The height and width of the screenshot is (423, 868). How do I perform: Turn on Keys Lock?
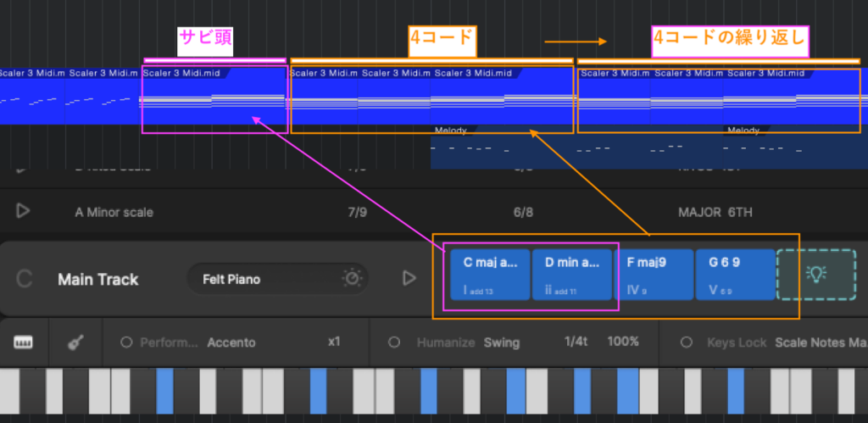point(688,342)
